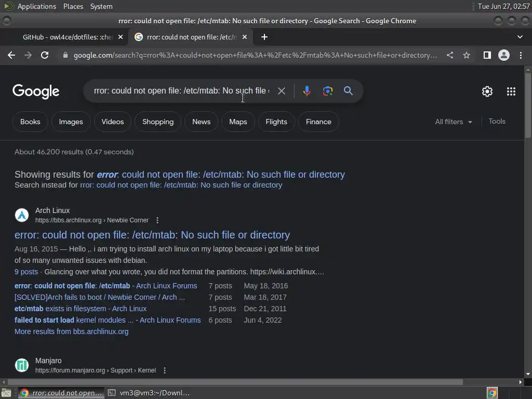Expand the All filters dropdown
532x399 pixels.
[454, 122]
